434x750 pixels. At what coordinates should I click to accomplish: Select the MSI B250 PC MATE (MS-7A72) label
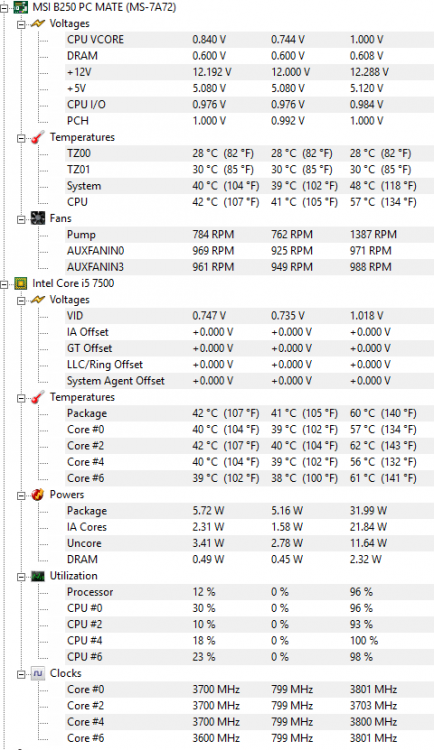104,7
